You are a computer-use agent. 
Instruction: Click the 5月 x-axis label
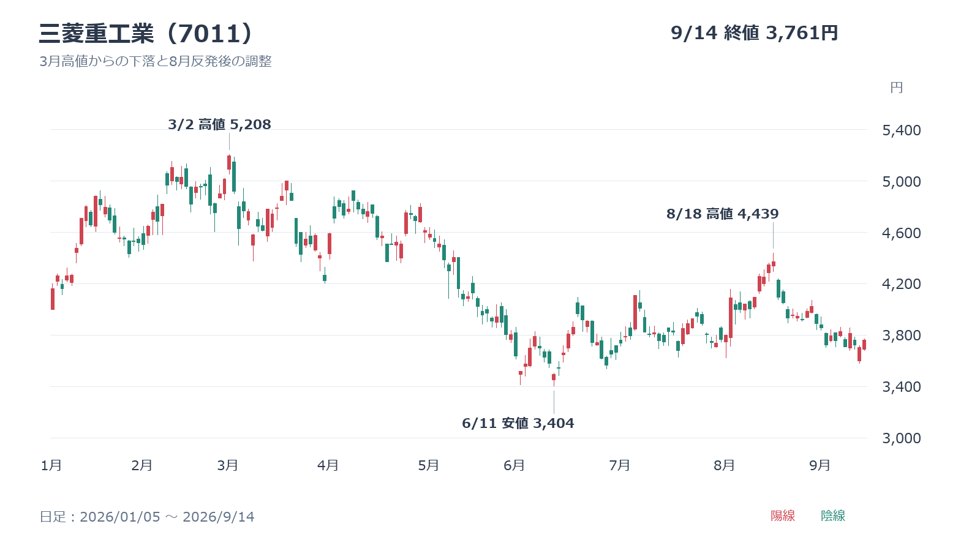pyautogui.click(x=429, y=465)
